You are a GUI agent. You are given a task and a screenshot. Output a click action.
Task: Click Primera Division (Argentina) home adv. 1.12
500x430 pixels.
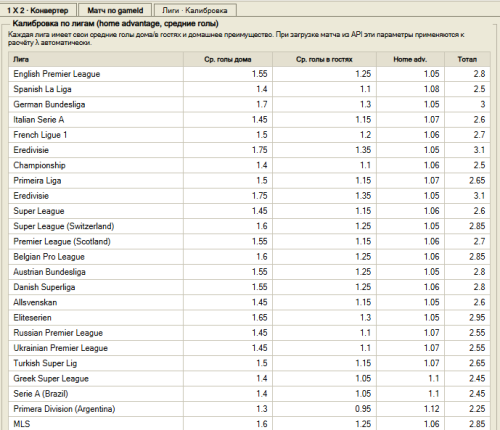click(411, 409)
